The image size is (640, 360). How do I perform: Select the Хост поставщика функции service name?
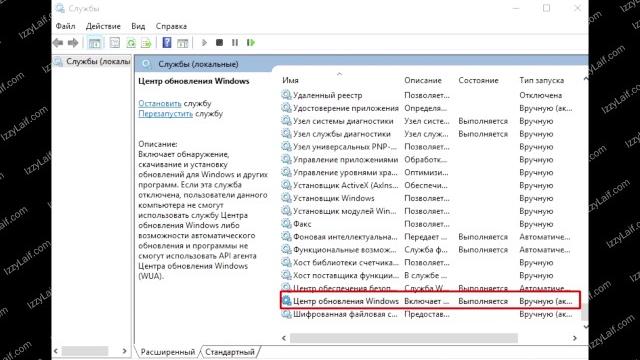[346, 275]
